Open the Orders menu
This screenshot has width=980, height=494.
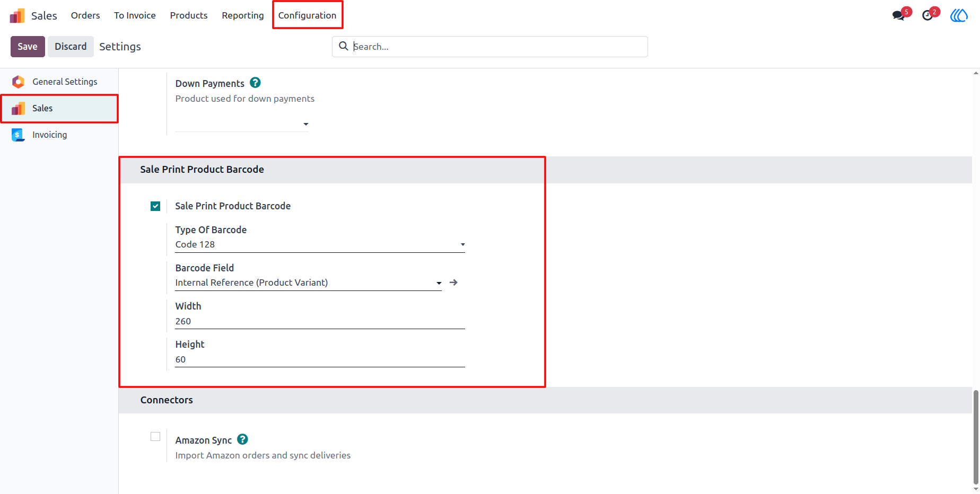tap(85, 15)
